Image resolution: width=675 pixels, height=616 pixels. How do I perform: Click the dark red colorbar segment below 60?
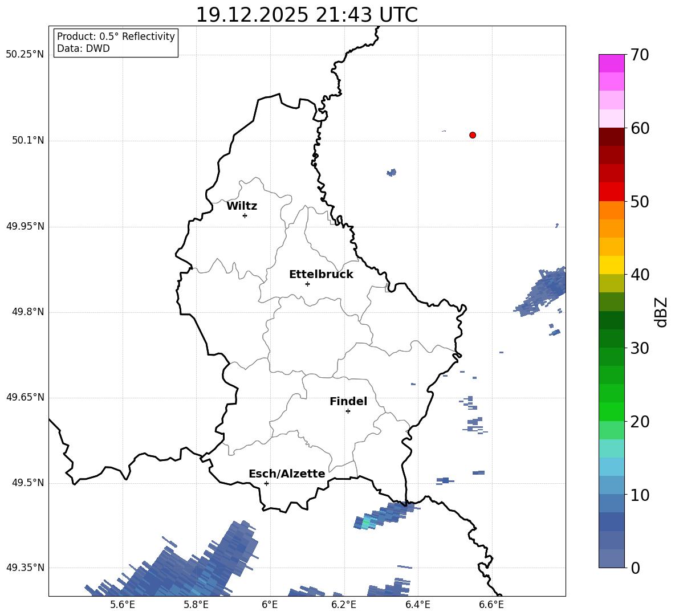[611, 137]
